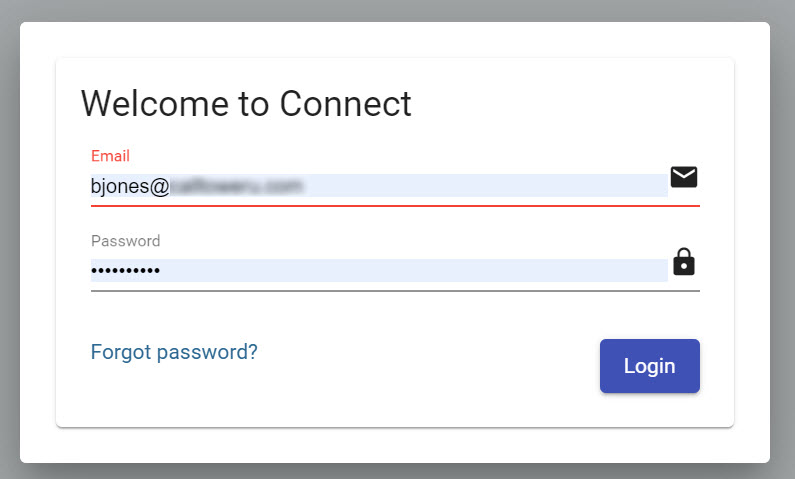This screenshot has width=795, height=479.
Task: Click the blurred domain portion of email
Action: (x=236, y=186)
